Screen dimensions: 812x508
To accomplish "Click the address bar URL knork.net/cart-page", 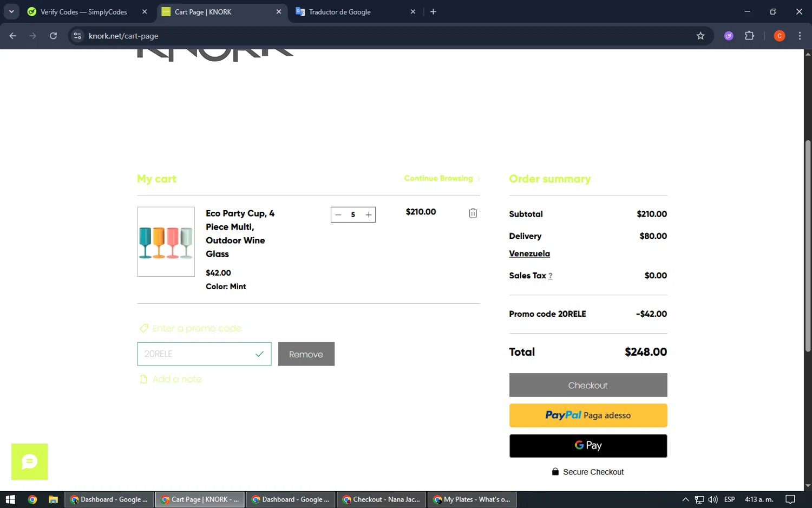I will (x=123, y=36).
